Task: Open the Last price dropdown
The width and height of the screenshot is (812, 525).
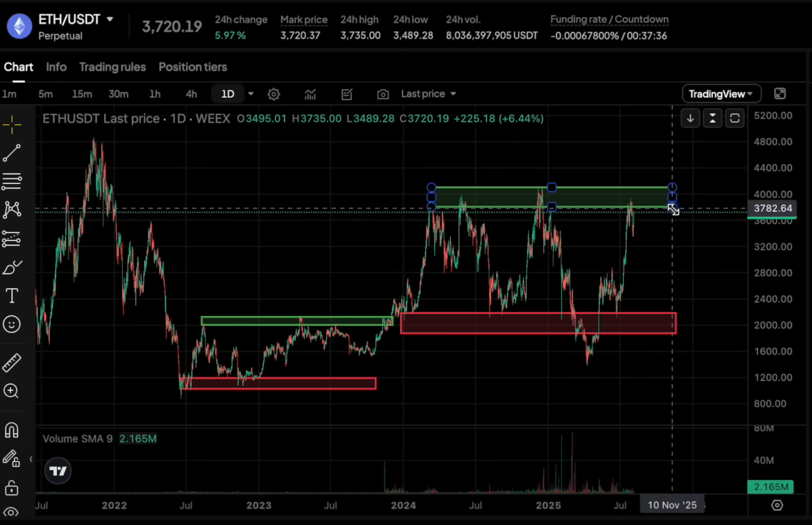Action: 428,94
